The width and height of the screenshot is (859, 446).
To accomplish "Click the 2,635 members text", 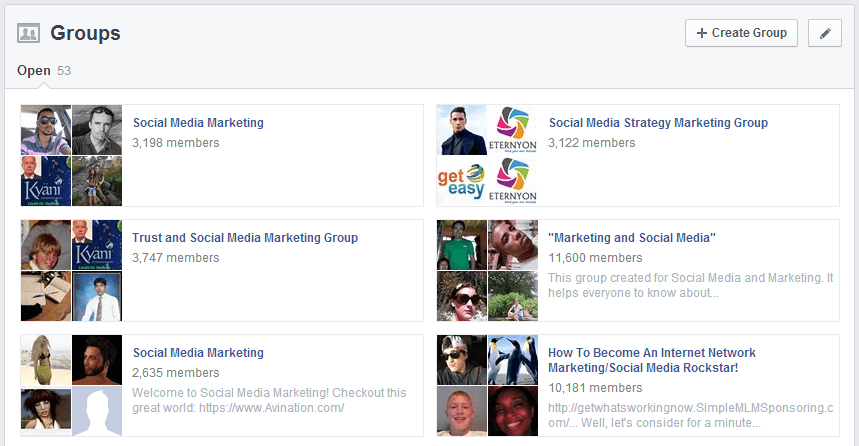I will pos(175,373).
